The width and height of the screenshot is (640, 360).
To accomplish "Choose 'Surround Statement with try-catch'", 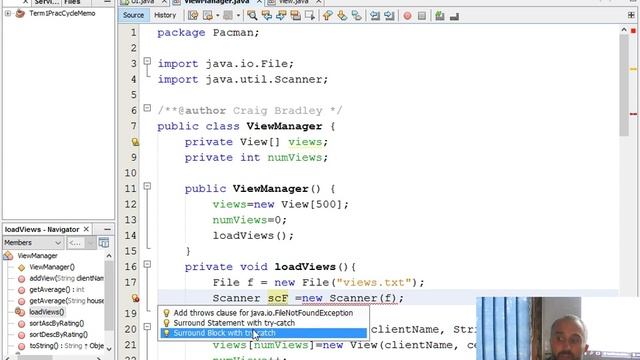I will pos(263,323).
